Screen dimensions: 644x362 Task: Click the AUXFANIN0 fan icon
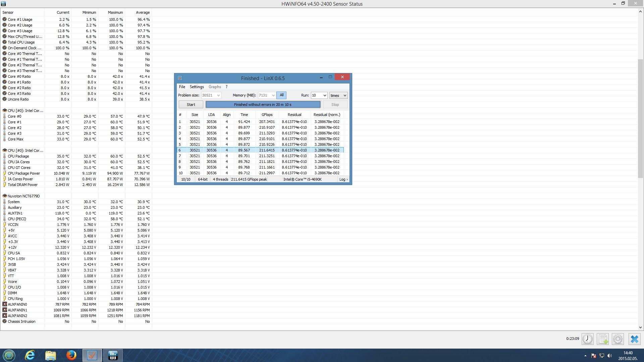click(5, 304)
